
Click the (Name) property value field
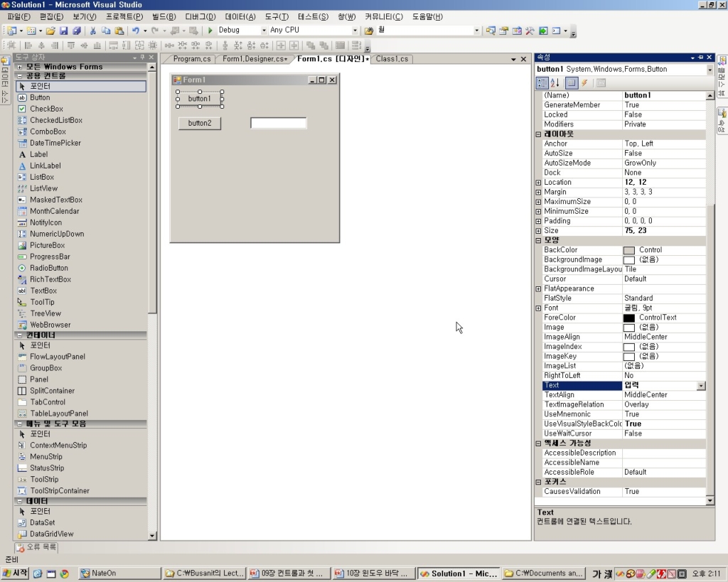pyautogui.click(x=663, y=95)
